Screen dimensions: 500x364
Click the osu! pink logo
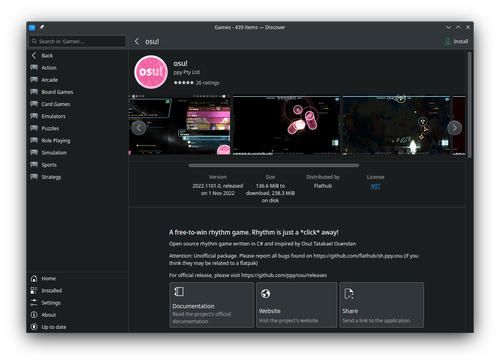pos(151,72)
